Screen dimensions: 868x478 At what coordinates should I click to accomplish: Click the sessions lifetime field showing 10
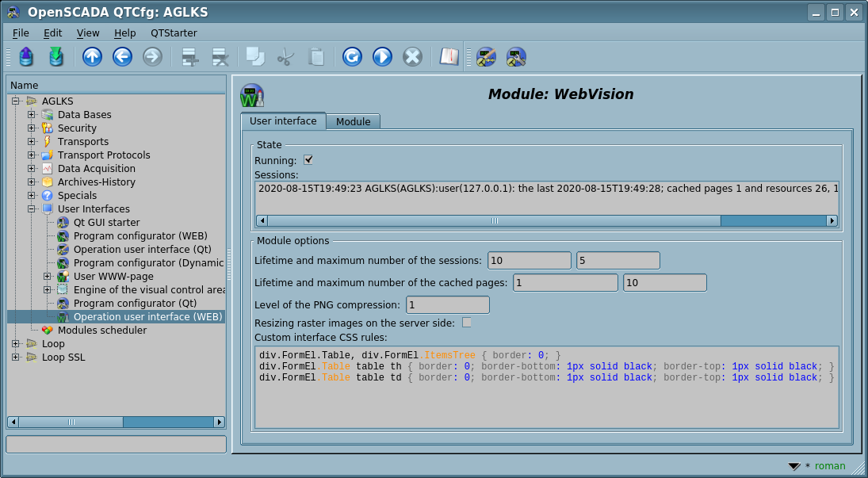[530, 260]
